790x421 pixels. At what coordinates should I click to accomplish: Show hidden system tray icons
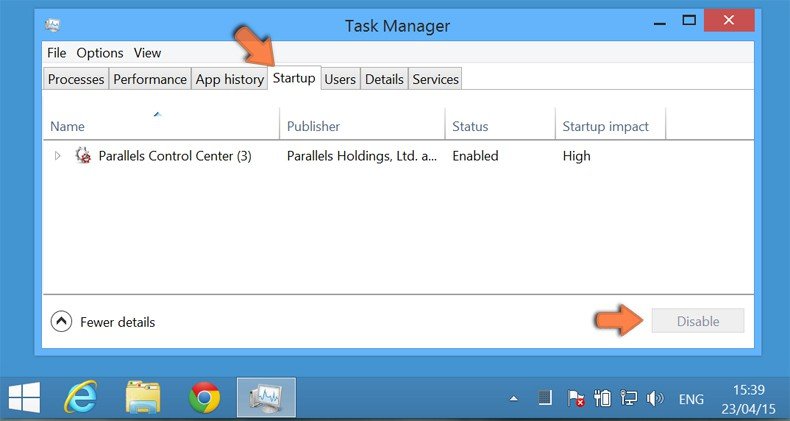[513, 399]
